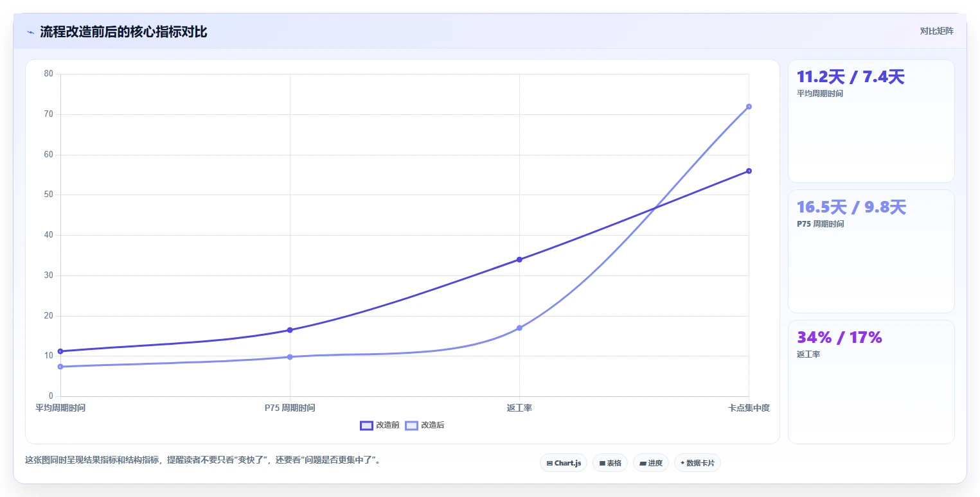Screen dimensions: 980x497
Task: Click the star icon in 数据卡片 tag
Action: (x=682, y=463)
